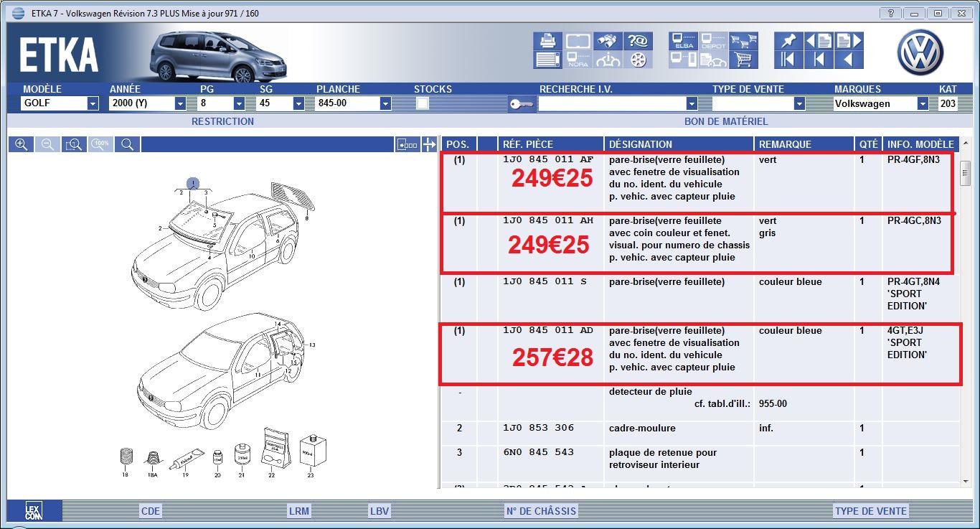Screen dimensions: 980x529
Task: Open the ELSA link icon
Action: pyautogui.click(x=683, y=41)
